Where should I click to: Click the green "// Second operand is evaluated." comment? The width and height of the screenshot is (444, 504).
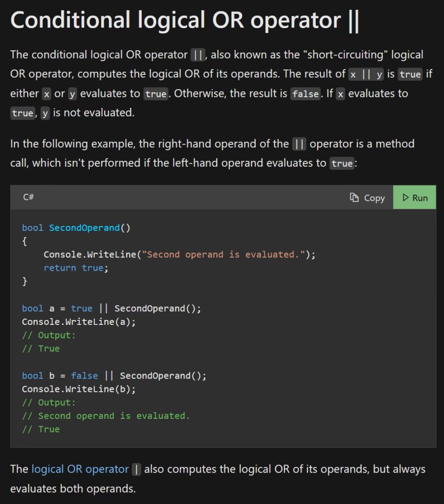point(106,416)
